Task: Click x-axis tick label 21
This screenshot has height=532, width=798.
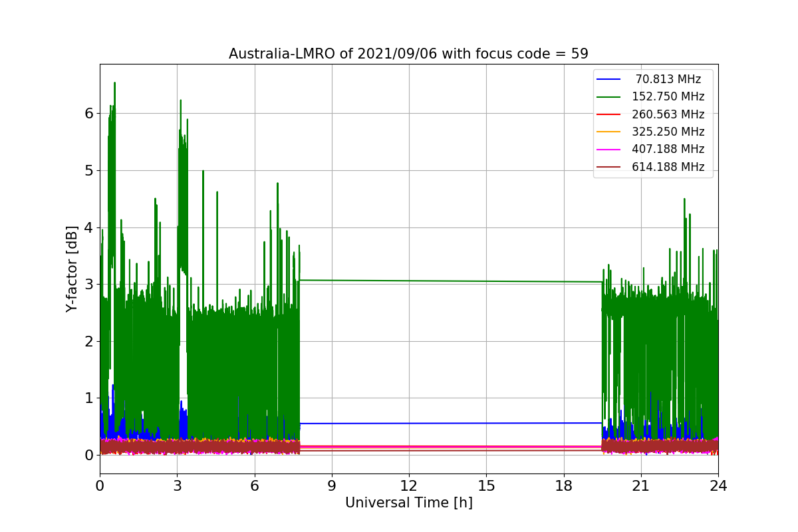Action: 640,485
